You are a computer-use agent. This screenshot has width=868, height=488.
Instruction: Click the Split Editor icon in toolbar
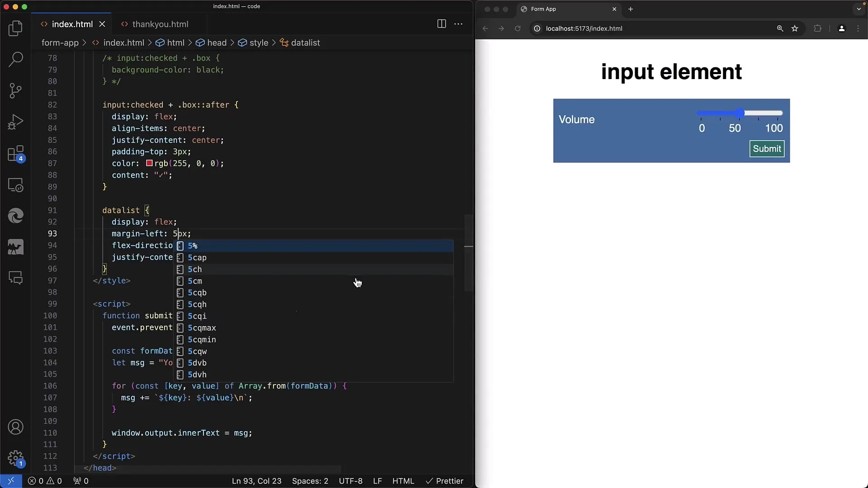(x=442, y=23)
